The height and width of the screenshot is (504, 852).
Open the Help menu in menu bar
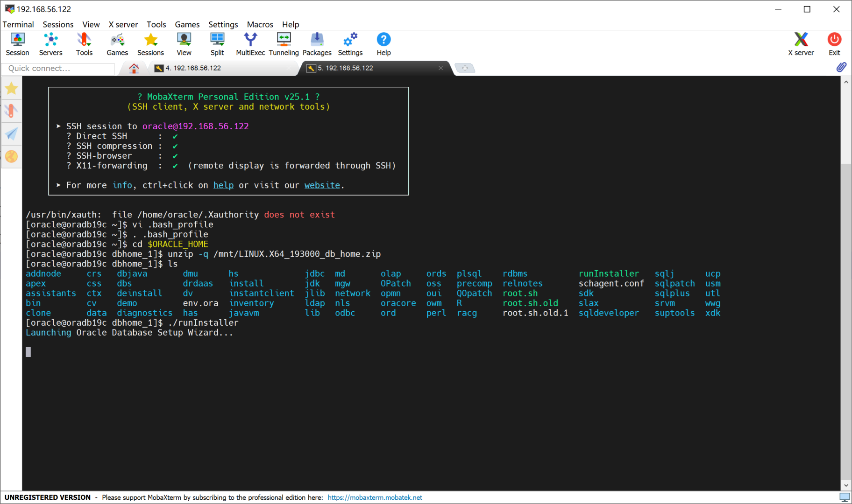click(291, 24)
